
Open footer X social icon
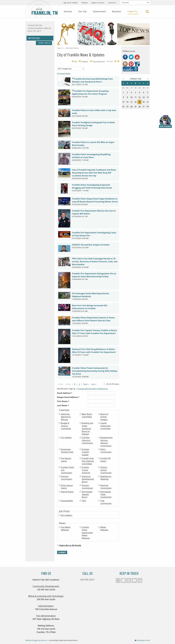click(118, 580)
